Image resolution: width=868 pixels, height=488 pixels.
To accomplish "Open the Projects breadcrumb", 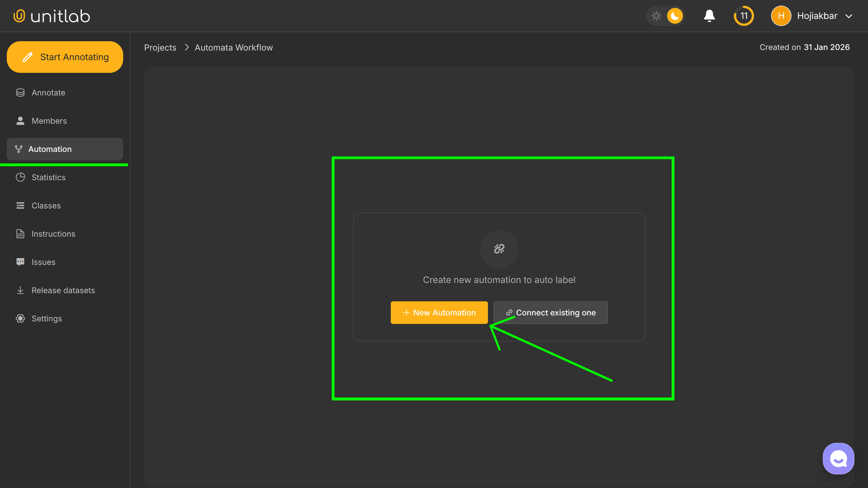I will click(x=160, y=47).
